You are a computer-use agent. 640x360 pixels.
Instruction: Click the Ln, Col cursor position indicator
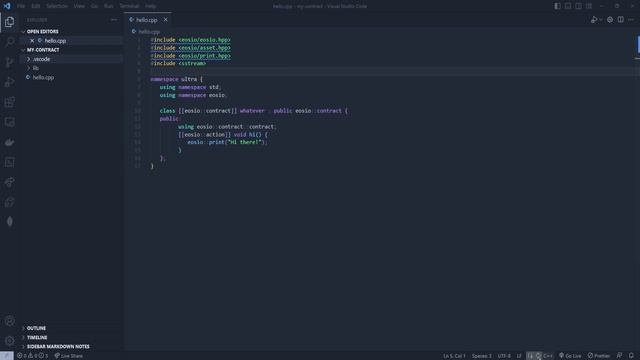pyautogui.click(x=454, y=356)
